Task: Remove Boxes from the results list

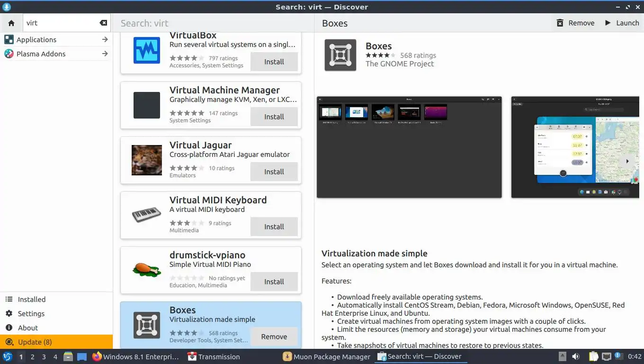Action: coord(274,337)
